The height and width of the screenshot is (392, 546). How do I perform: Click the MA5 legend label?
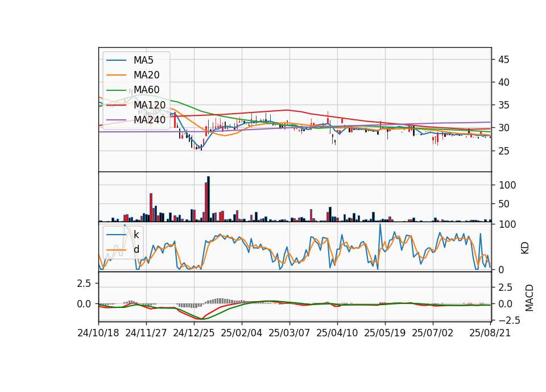pos(143,60)
